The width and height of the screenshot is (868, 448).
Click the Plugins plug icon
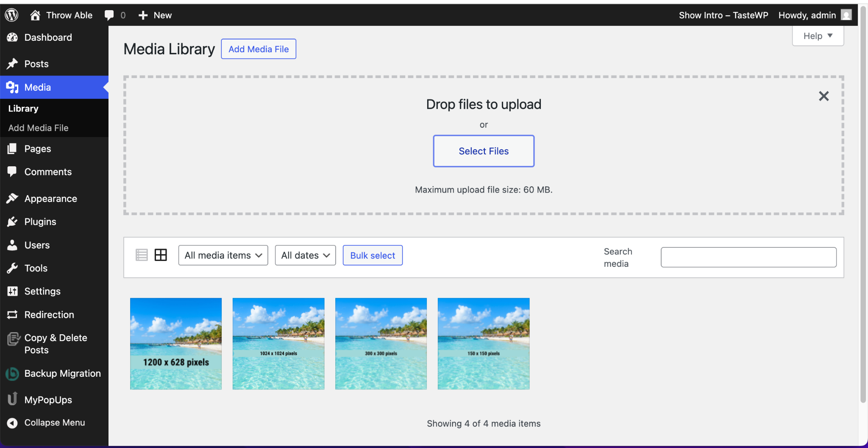pos(12,221)
